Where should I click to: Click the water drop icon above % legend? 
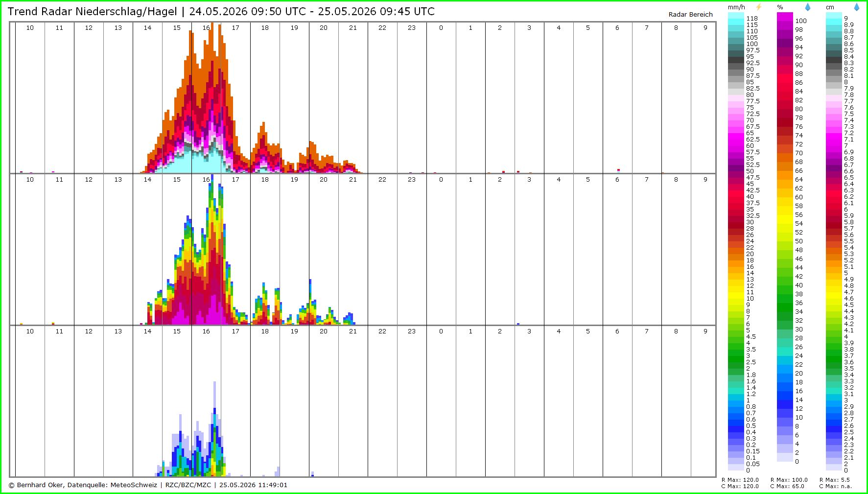808,7
